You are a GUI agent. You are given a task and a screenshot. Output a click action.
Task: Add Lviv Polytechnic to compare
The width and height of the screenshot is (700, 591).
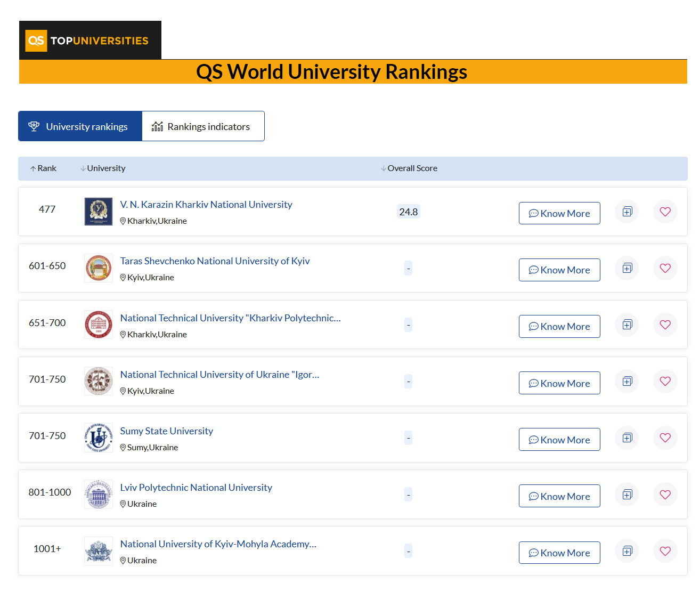coord(627,495)
